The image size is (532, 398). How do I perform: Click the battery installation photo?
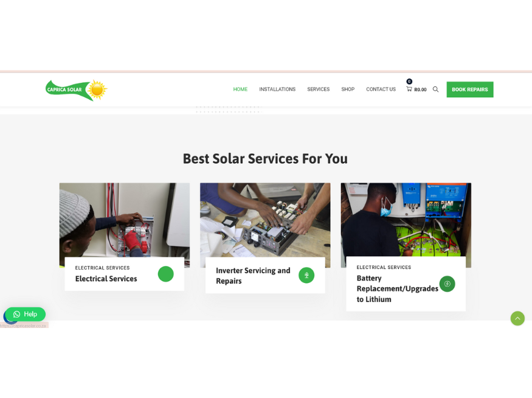coord(406,220)
